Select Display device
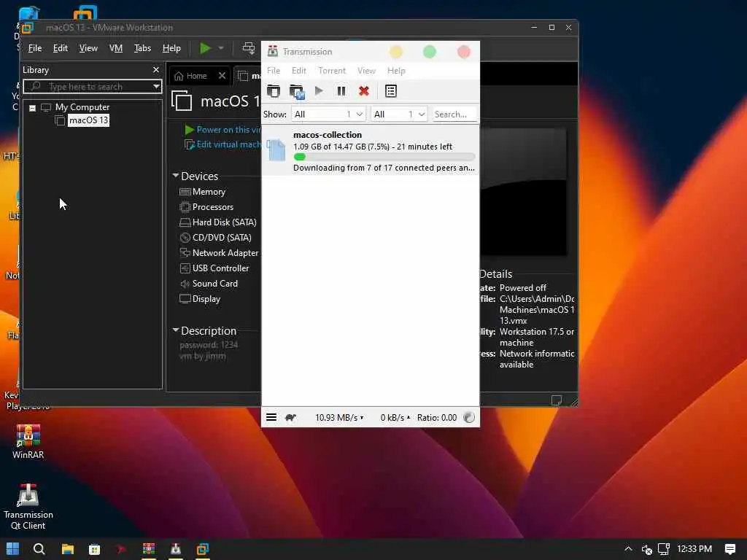Screen dimensions: 747x560 (200, 298)
